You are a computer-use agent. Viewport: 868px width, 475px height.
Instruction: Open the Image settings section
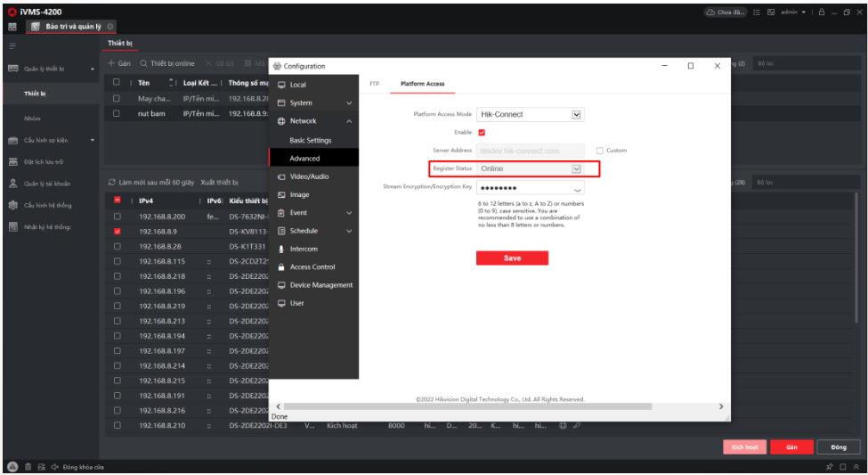(299, 194)
